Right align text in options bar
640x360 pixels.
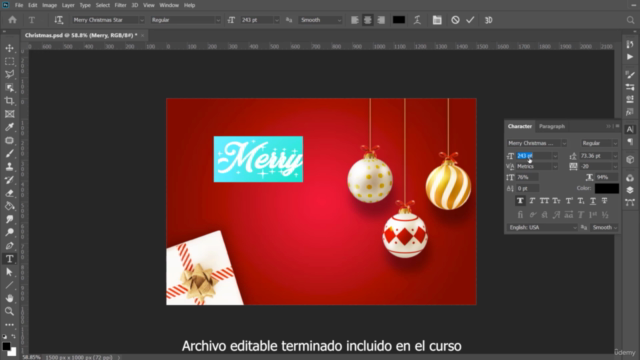coord(381,20)
